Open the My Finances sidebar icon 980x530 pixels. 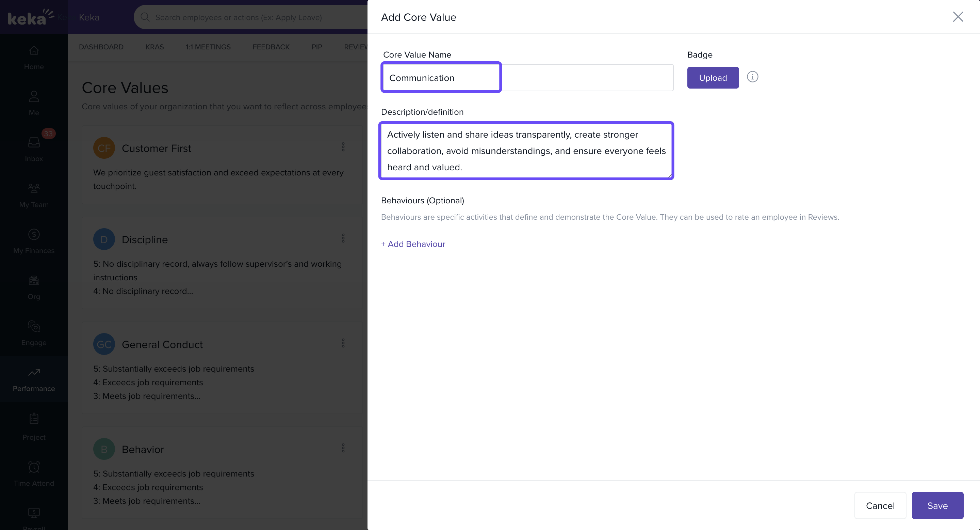pyautogui.click(x=34, y=241)
